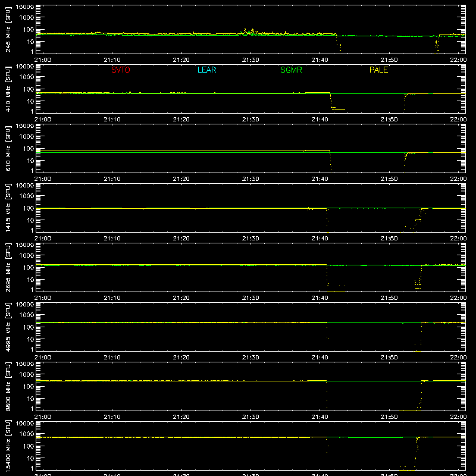Screen dimensions: 476x476
Task: Click 22:00 time label of 245 MHz panel
Action: (x=458, y=60)
